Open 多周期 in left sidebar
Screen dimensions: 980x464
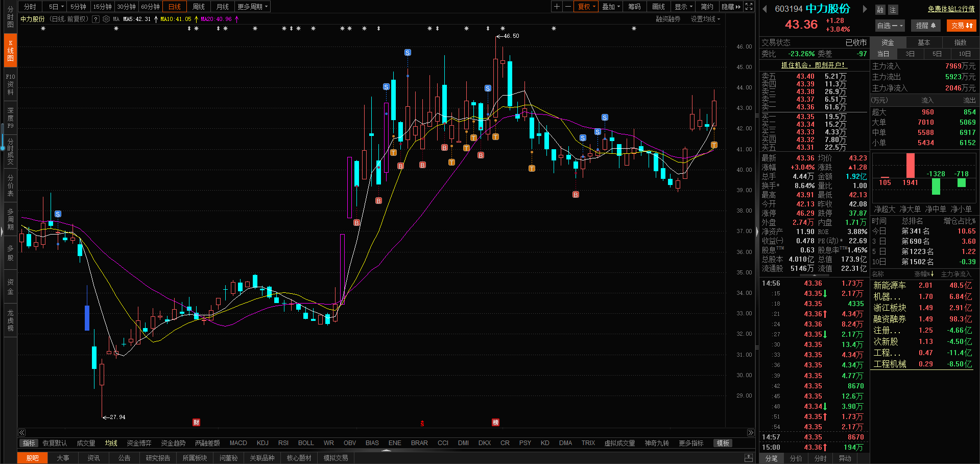tap(10, 219)
